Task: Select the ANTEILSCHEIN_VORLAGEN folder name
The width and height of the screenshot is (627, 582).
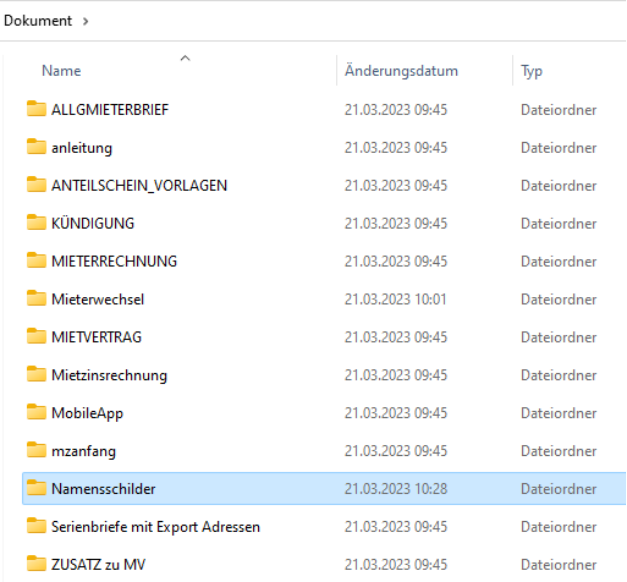Action: 139,186
